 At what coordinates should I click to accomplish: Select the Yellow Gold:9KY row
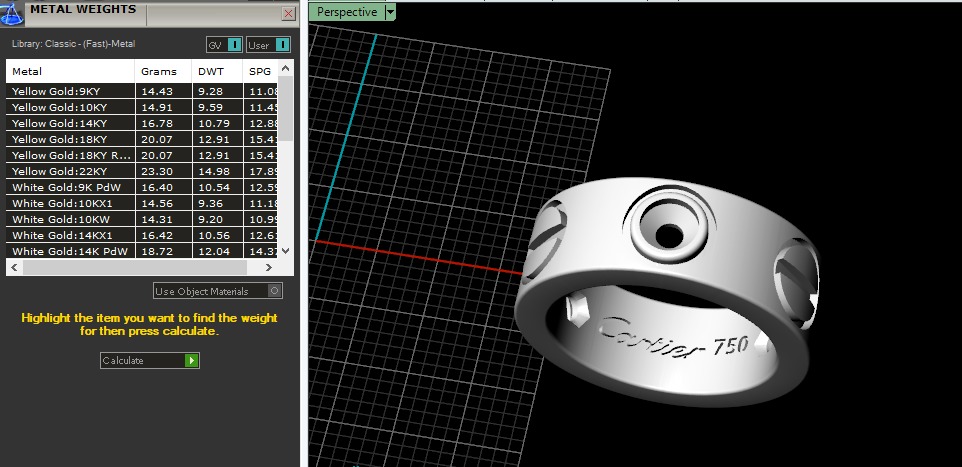[x=142, y=91]
